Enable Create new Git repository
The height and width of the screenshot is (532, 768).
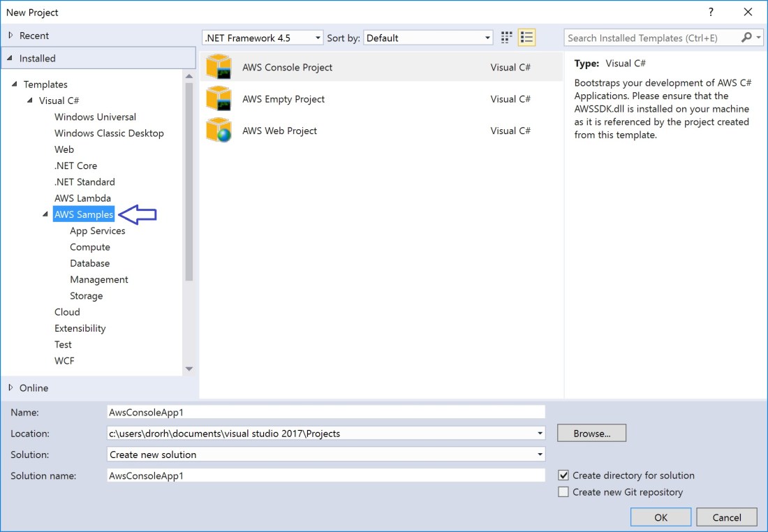pos(563,492)
